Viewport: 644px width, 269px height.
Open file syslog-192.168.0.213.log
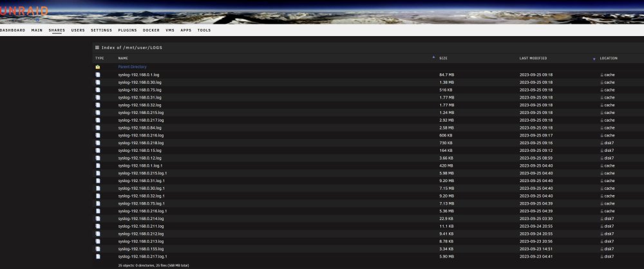[x=141, y=241]
